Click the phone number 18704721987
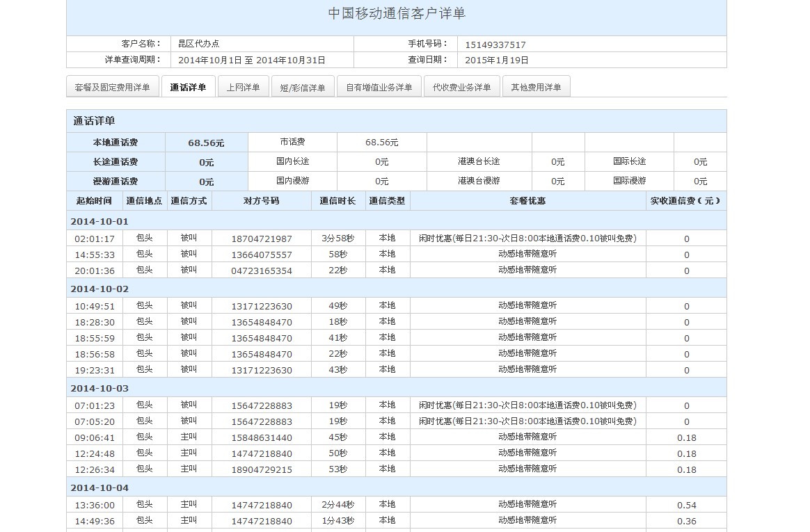Viewport: 810px width, 532px height. coord(262,239)
